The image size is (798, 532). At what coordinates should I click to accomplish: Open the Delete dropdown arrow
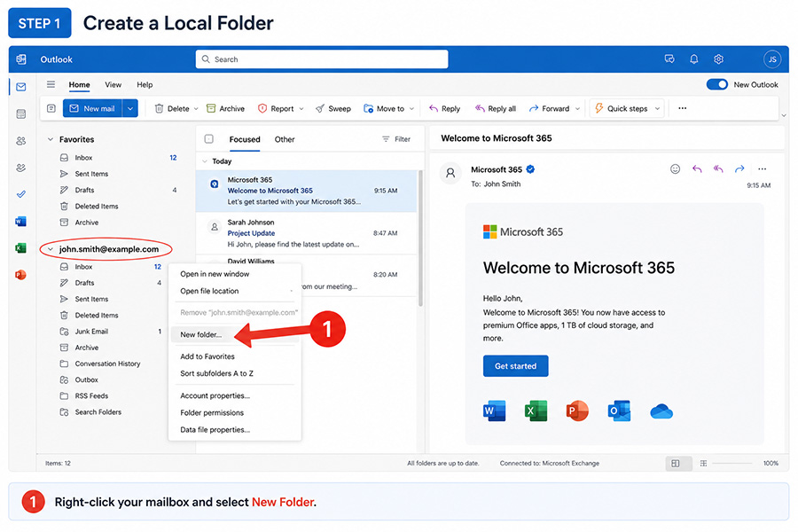tap(196, 108)
